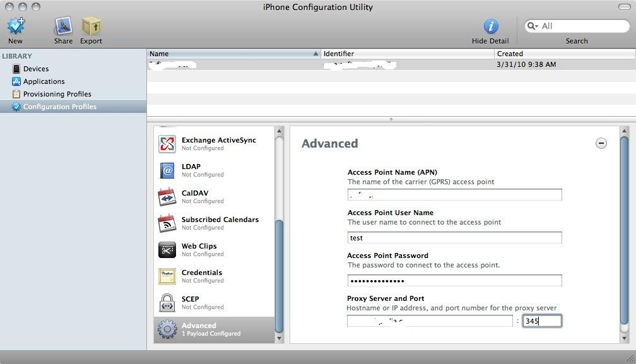
Task: Click the Credentials certificate icon
Action: [167, 276]
